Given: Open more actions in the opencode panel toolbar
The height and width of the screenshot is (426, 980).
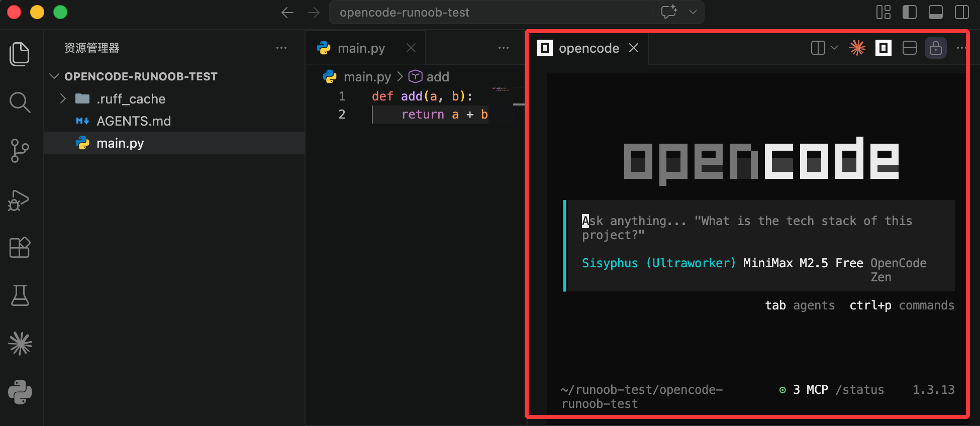Looking at the screenshot, I should tap(961, 48).
